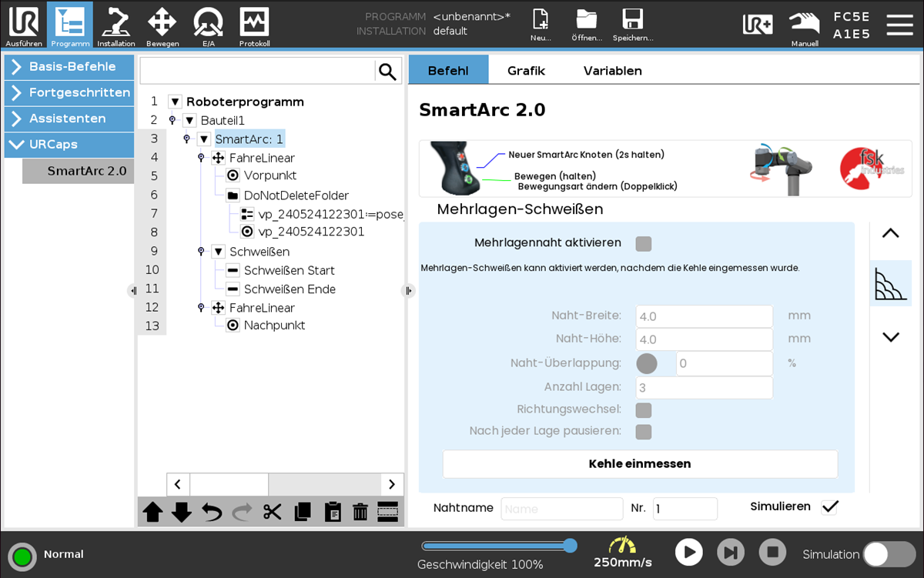Image resolution: width=924 pixels, height=578 pixels.
Task: Collapse the Schweißen tree node
Action: tap(219, 252)
